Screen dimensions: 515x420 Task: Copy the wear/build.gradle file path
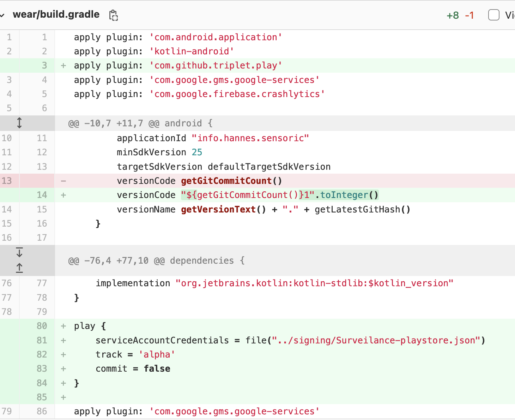pos(113,15)
